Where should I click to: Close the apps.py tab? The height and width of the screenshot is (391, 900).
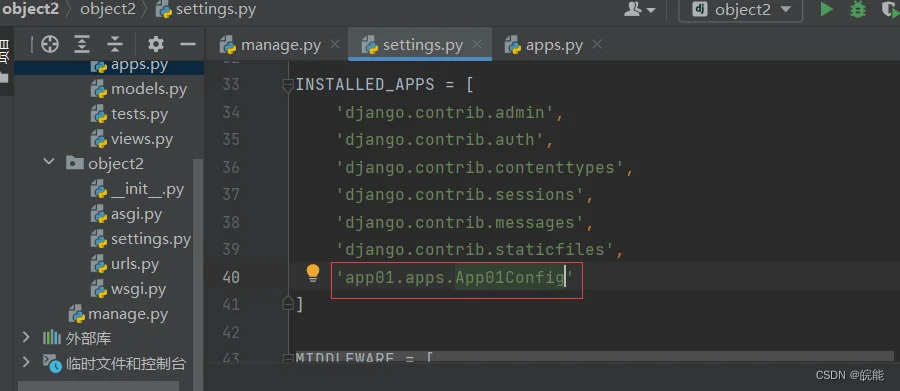tap(597, 44)
